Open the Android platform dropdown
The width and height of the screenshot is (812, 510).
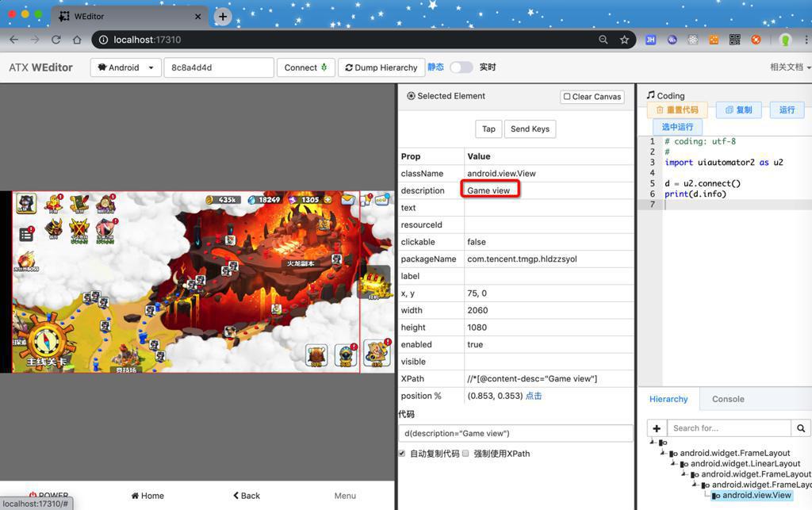pos(126,68)
